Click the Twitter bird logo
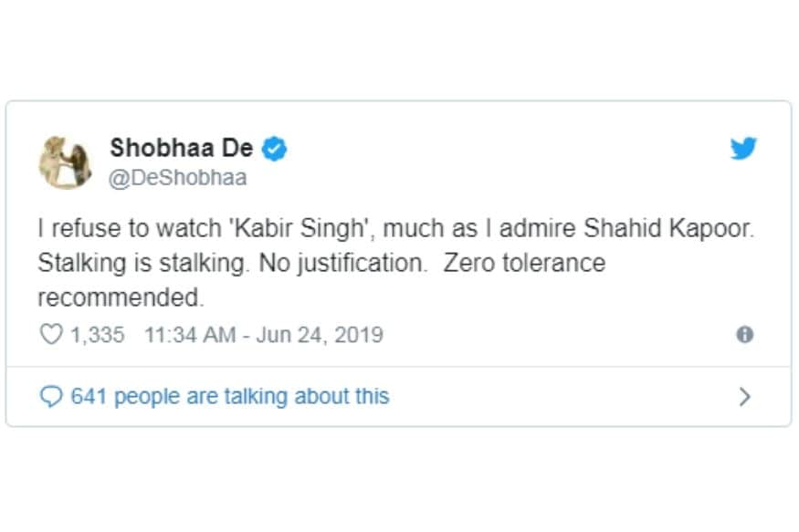The height and width of the screenshot is (532, 799). tap(743, 150)
